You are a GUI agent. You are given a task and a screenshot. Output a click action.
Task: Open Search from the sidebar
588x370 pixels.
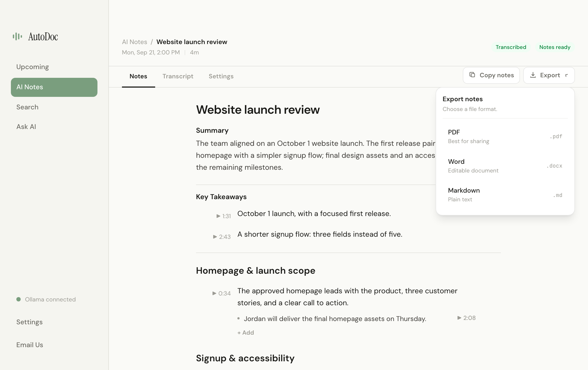click(x=54, y=107)
